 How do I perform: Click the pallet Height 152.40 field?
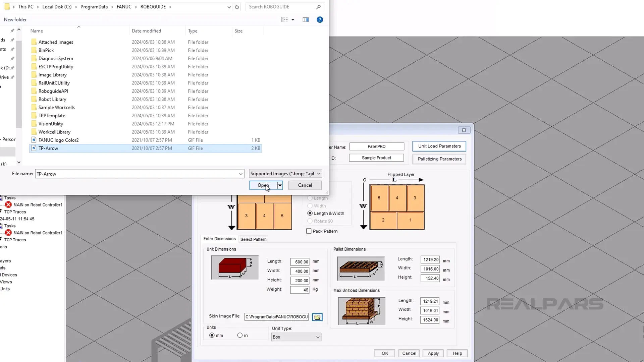430,278
